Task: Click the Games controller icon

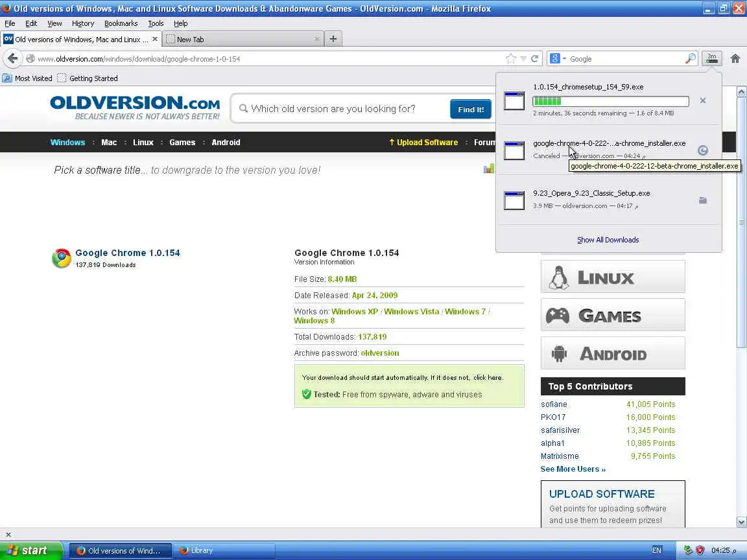Action: (x=558, y=315)
